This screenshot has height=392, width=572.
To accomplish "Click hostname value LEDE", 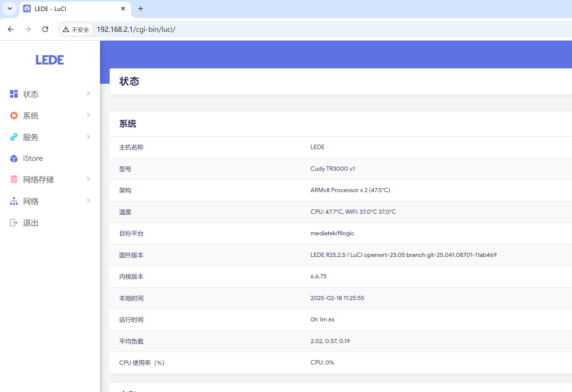I will [317, 147].
